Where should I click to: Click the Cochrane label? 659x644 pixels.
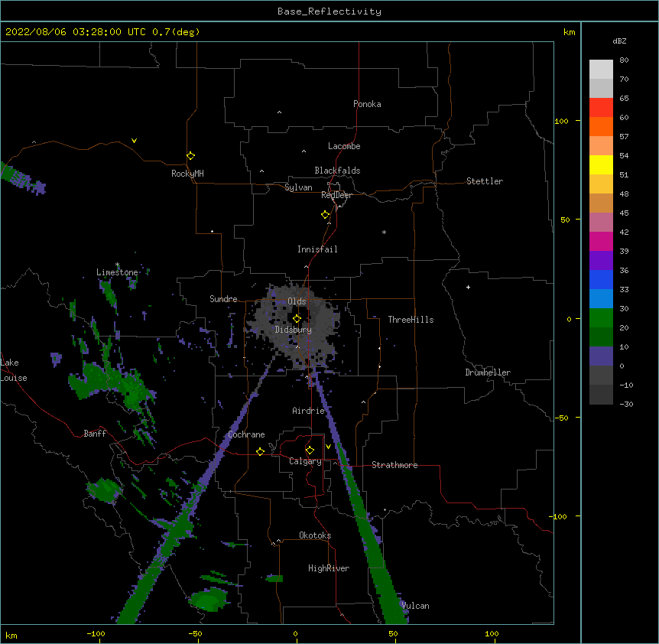246,434
